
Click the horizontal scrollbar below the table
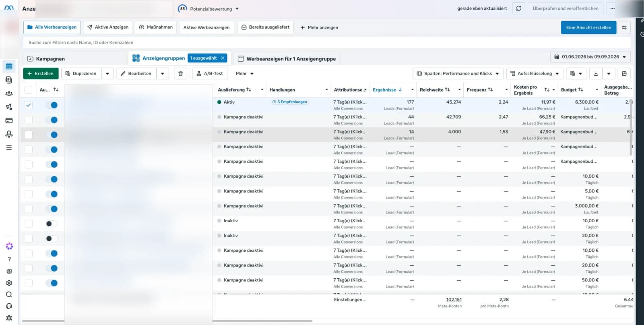coord(167,321)
